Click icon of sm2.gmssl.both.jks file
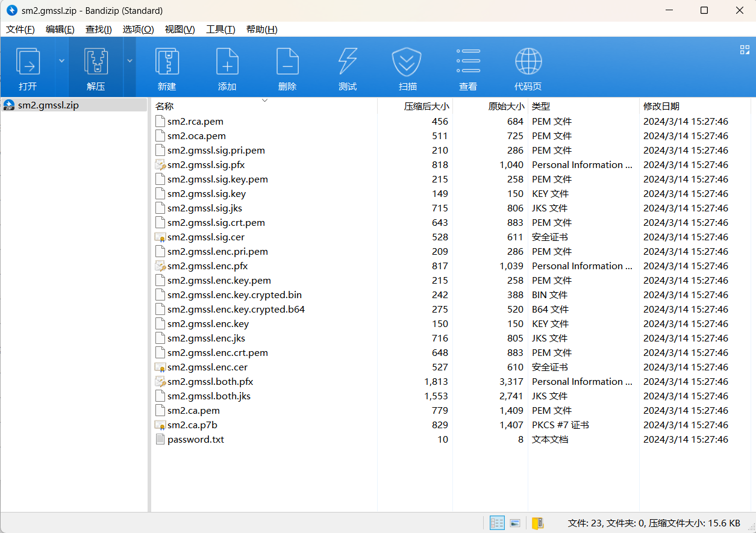 click(160, 396)
